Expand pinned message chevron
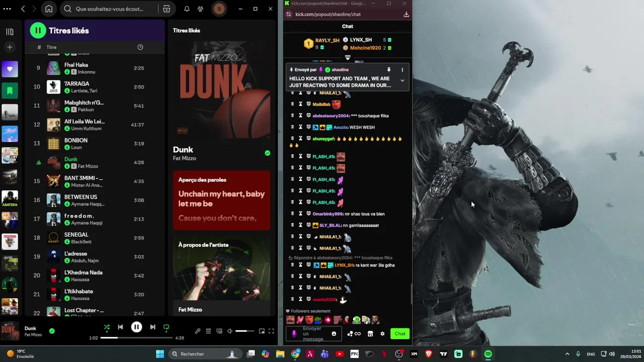 pos(402,80)
